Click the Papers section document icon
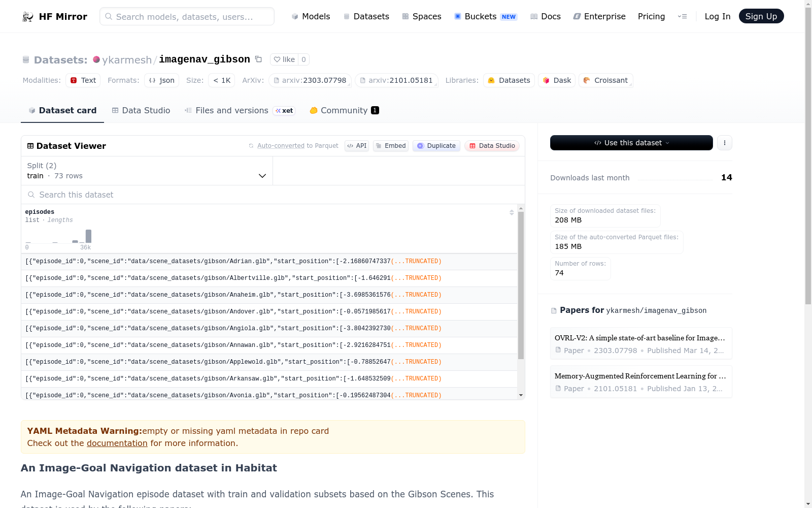Screen dimensions: 812x508 554,311
